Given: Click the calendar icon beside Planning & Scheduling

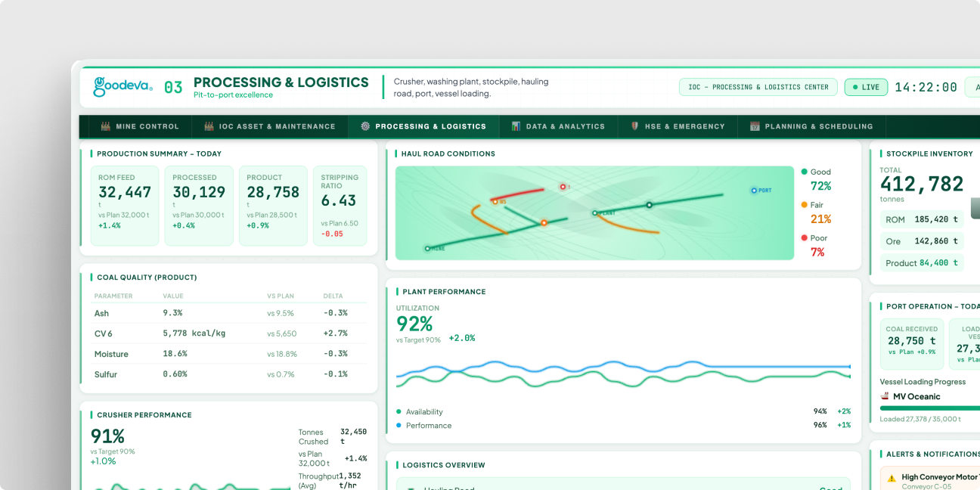Looking at the screenshot, I should click(755, 126).
